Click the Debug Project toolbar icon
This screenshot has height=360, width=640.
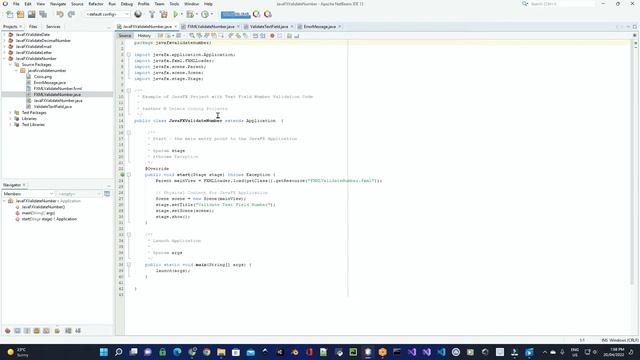(x=189, y=14)
